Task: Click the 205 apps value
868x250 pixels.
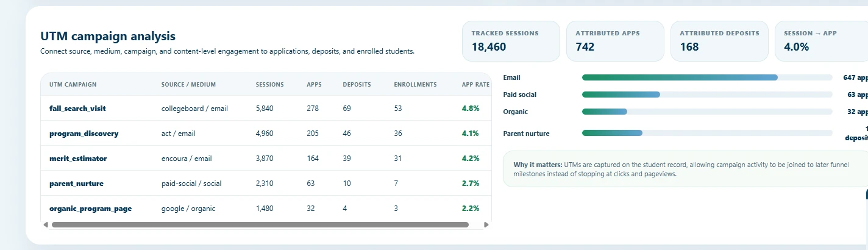Action: click(313, 134)
